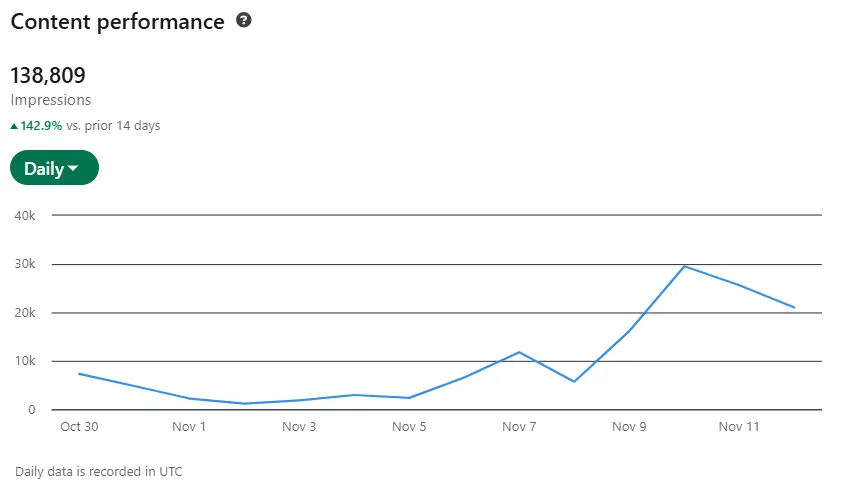Click the Impressions metric label

(51, 100)
